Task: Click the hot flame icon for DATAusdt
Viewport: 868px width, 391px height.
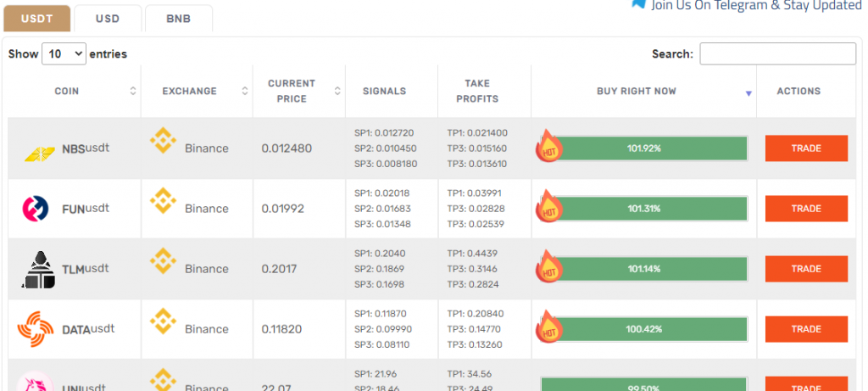Action: coord(548,327)
